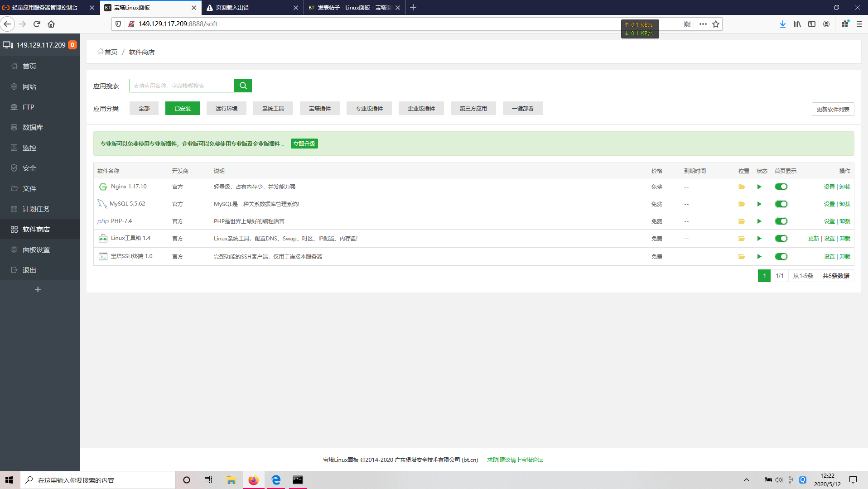
Task: Click the 立即升级 upgrade button
Action: click(x=304, y=144)
